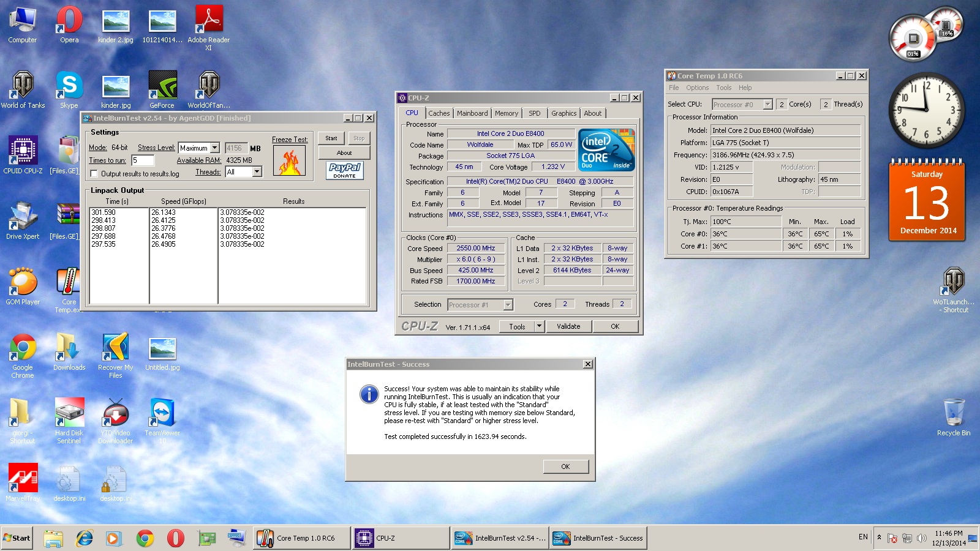
Task: Click OK on the IntelBurnTest Success dialog
Action: pos(565,466)
